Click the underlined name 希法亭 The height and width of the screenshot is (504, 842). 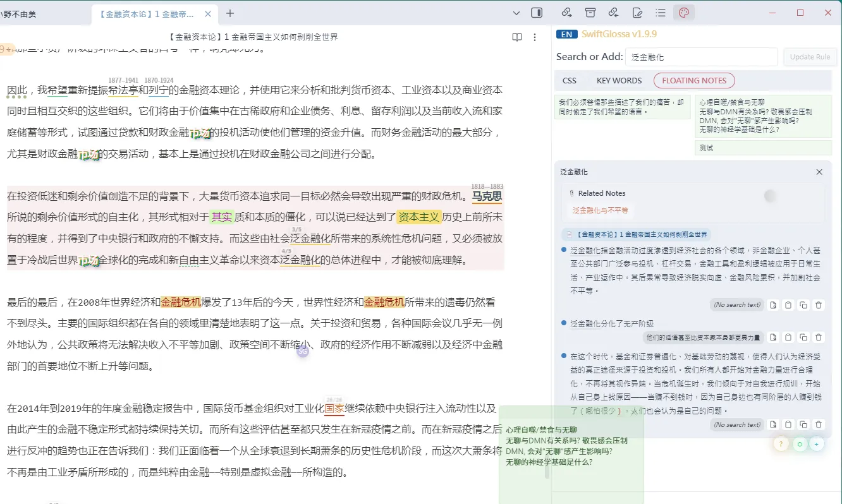[x=123, y=90]
